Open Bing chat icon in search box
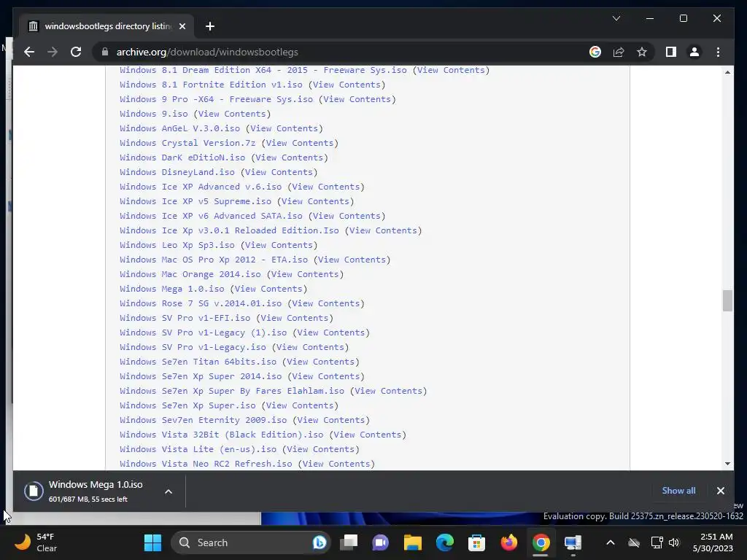The width and height of the screenshot is (747, 560). point(320,542)
